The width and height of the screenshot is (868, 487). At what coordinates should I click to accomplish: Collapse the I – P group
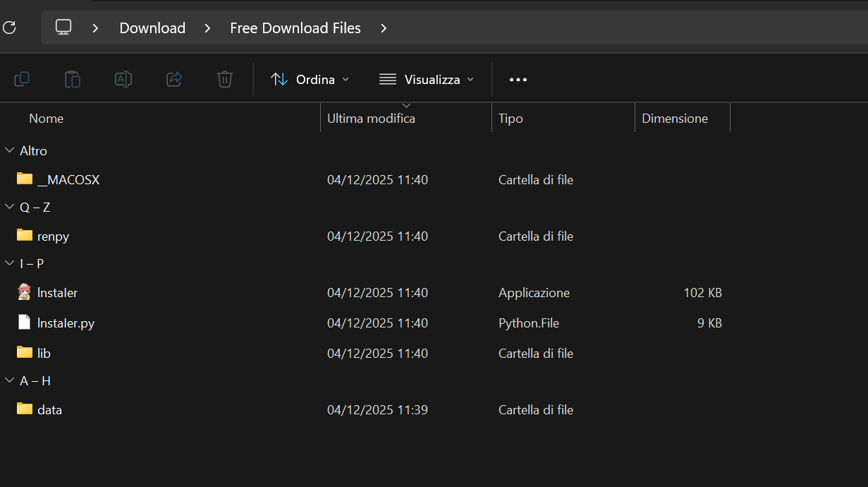[10, 263]
